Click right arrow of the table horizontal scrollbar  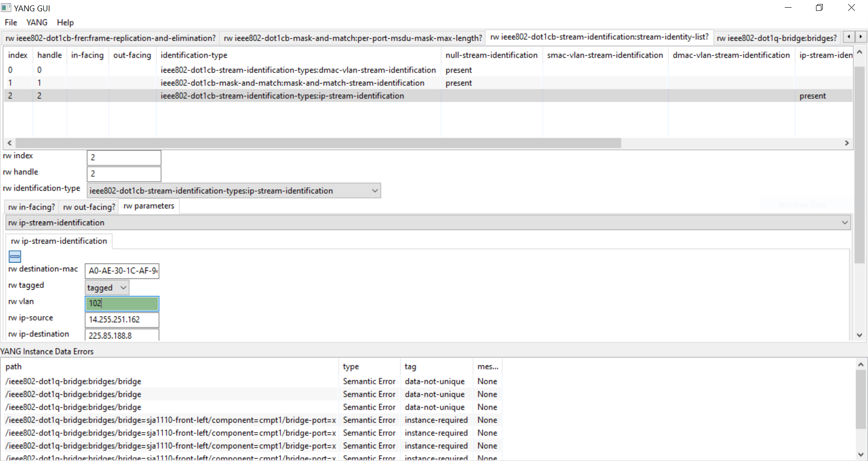[x=846, y=143]
